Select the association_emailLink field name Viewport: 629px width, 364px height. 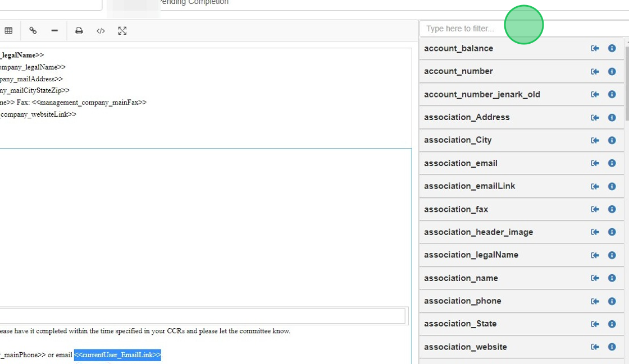(x=470, y=186)
